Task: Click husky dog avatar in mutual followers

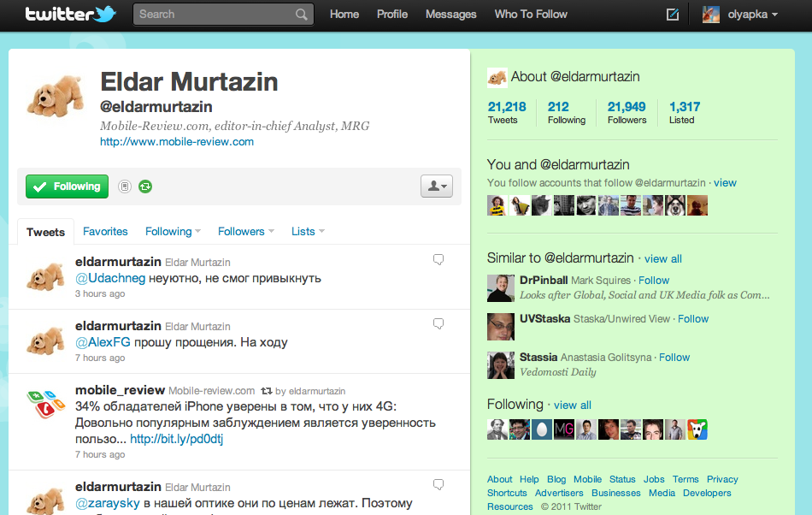Action: (675, 205)
